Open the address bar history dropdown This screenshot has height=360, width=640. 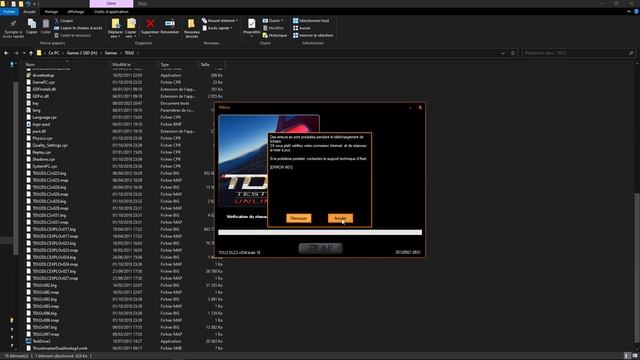[502, 53]
